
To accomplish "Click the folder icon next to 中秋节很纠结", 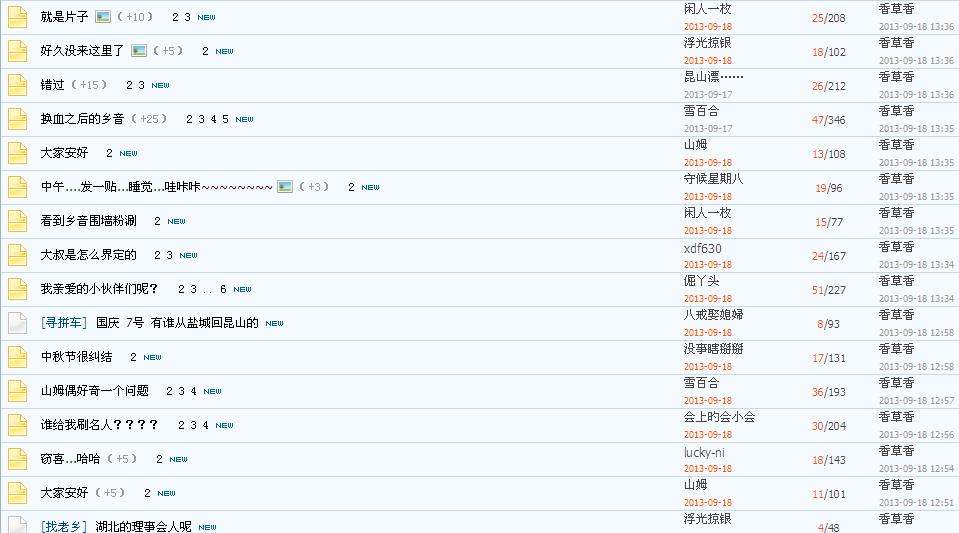I will coord(18,357).
